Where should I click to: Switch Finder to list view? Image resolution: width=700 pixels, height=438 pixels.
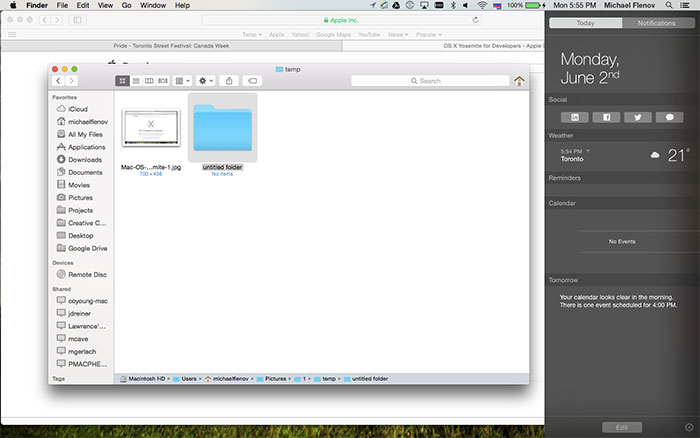click(x=136, y=80)
